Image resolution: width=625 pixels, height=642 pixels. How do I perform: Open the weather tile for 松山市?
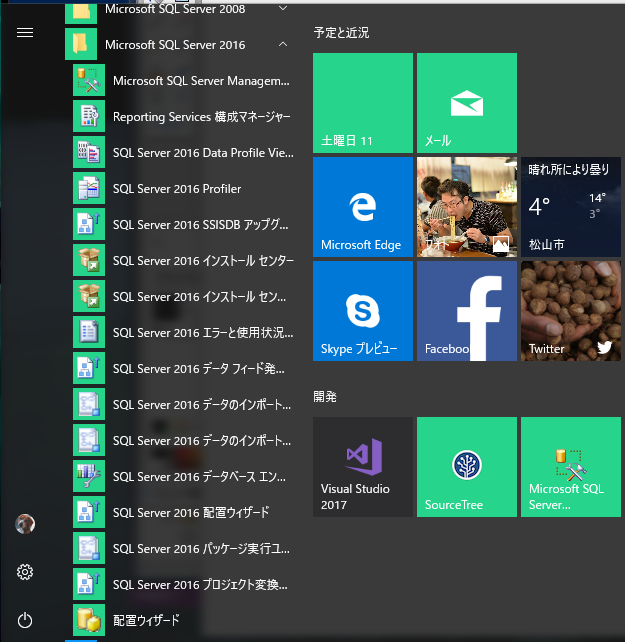click(x=571, y=207)
